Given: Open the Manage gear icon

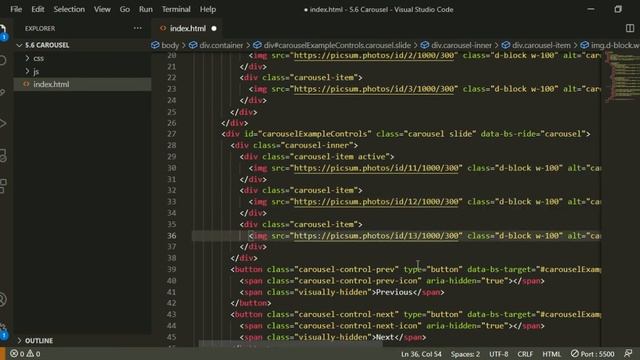Looking at the screenshot, I should tap(3, 329).
